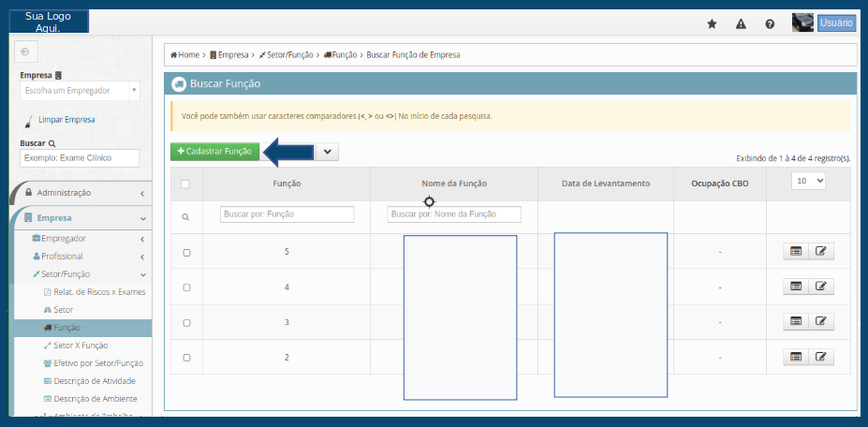Click the Setor/Função breadcrumb
This screenshot has width=868, height=427.
[286, 55]
